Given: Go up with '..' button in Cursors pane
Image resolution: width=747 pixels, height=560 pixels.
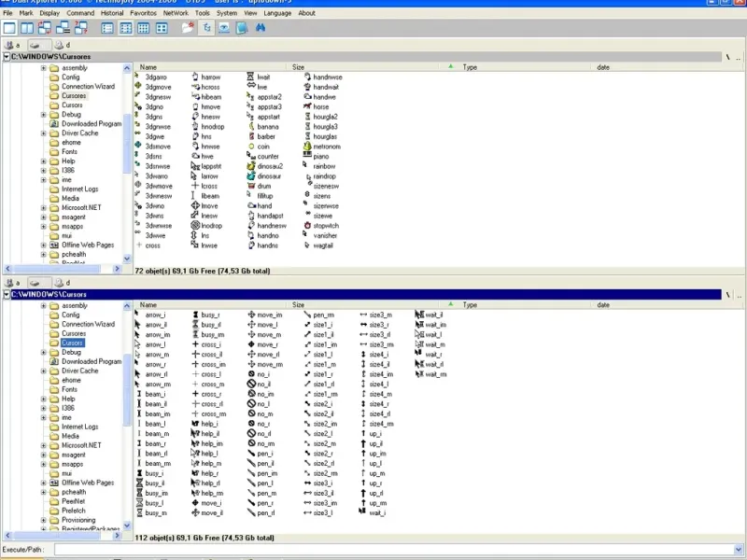Looking at the screenshot, I should pos(739,295).
